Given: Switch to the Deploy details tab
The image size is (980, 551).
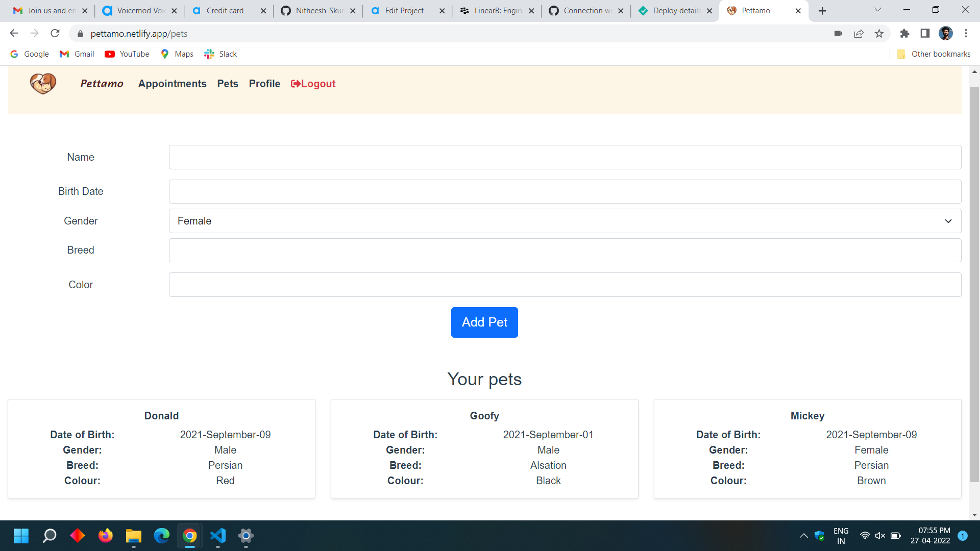Looking at the screenshot, I should pos(675,11).
